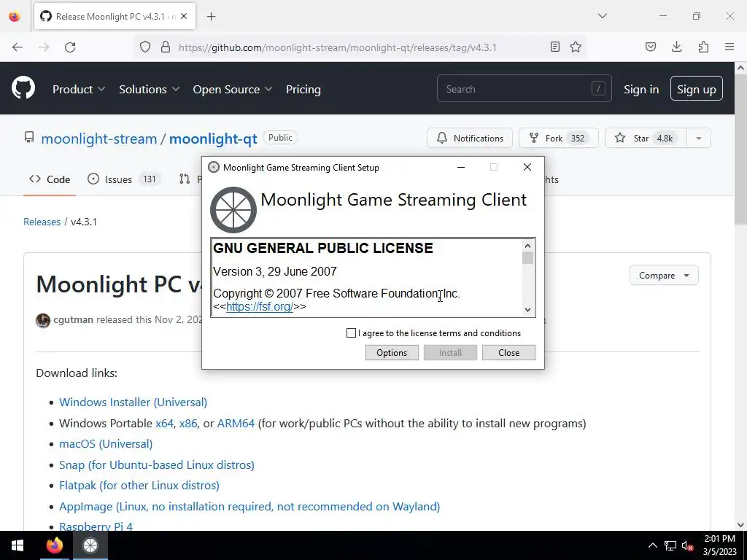Open the installer Options button
This screenshot has height=560, width=747.
pyautogui.click(x=392, y=352)
